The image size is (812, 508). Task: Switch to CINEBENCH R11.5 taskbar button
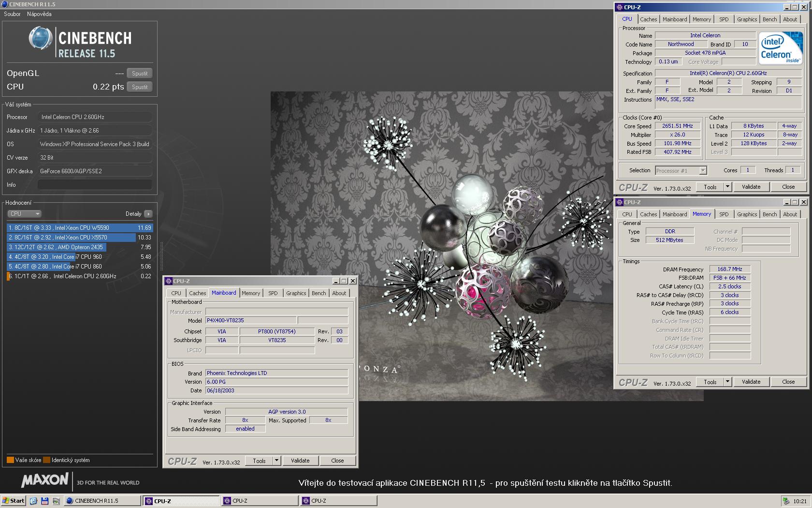tap(102, 501)
